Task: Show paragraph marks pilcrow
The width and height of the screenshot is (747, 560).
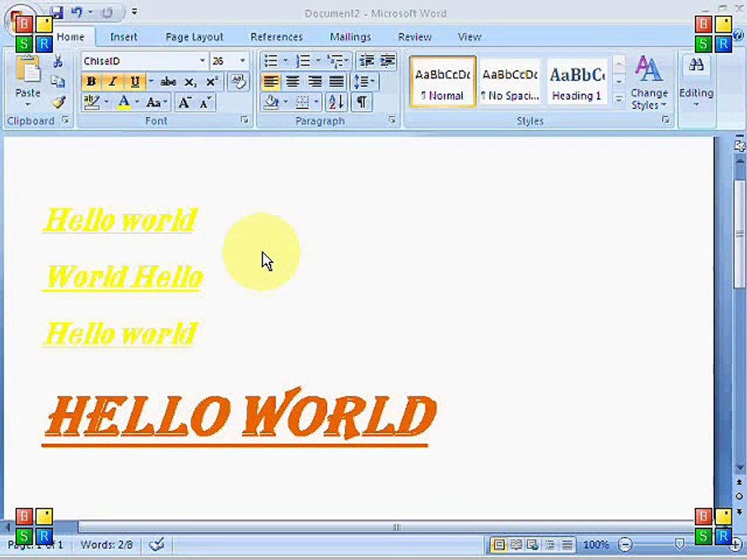Action: [362, 102]
